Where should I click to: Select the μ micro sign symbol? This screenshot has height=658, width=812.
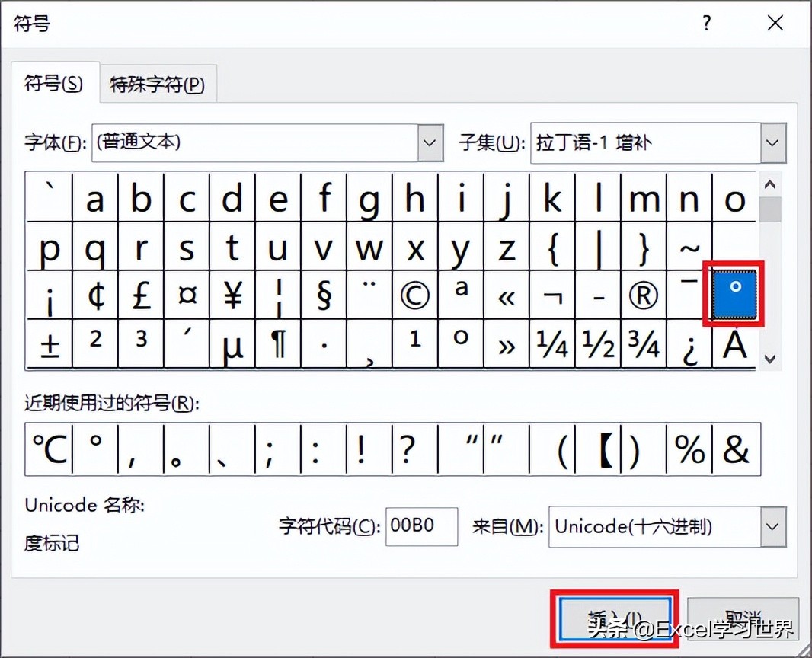point(233,344)
